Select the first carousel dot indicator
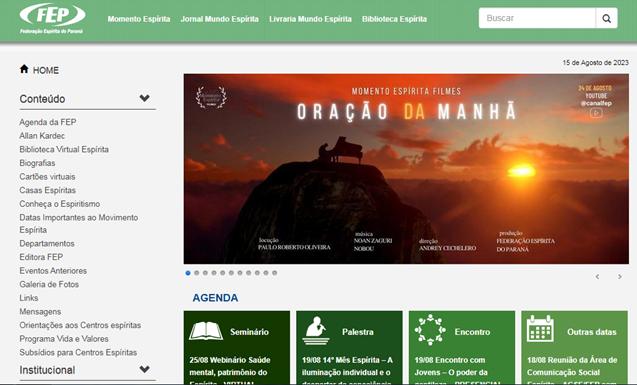This screenshot has width=637, height=385. (x=188, y=273)
